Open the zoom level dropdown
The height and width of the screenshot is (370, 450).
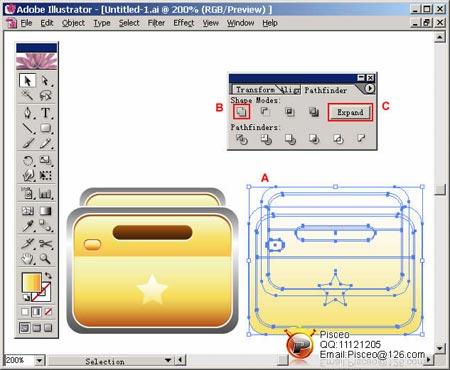(40, 360)
